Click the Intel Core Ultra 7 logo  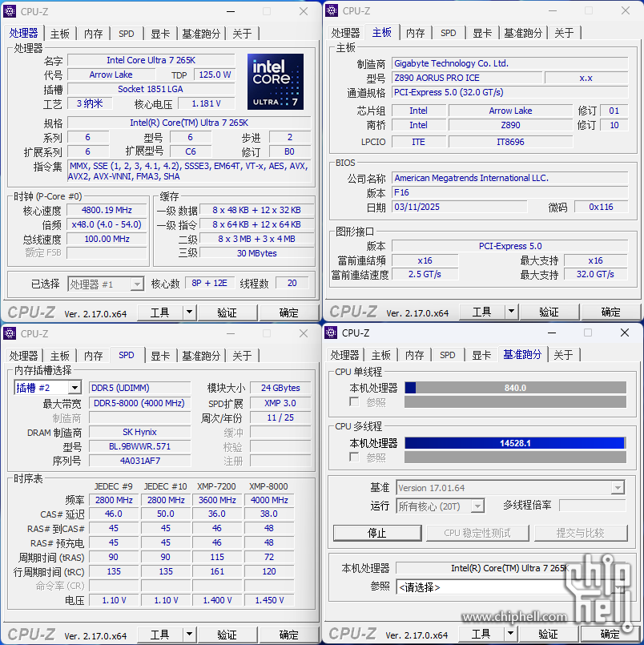(x=275, y=82)
